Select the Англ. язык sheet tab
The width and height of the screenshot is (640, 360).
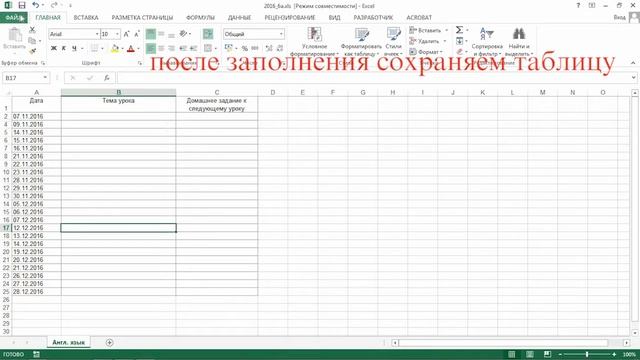coord(69,342)
